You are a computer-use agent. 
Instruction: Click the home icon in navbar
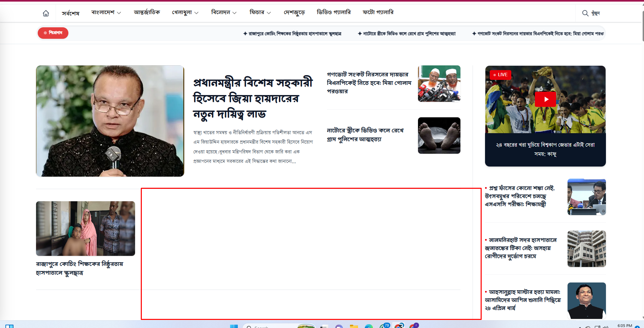pyautogui.click(x=46, y=13)
